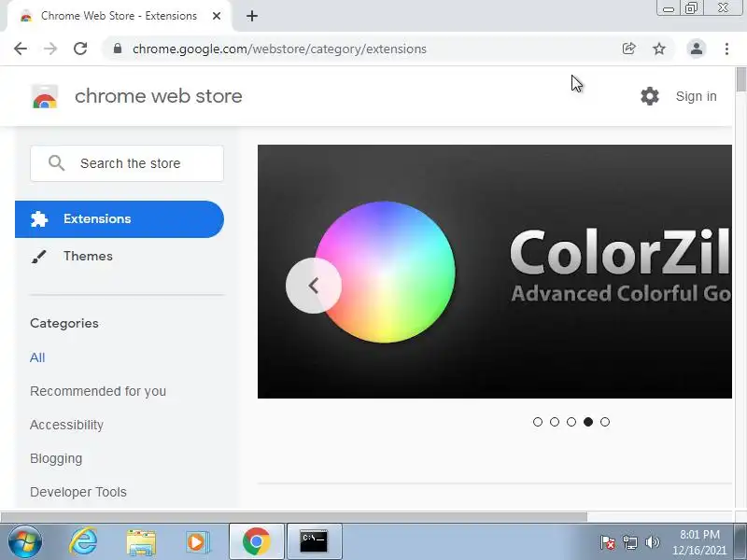Jump to the third carousel slide dot
The width and height of the screenshot is (747, 560).
571,422
